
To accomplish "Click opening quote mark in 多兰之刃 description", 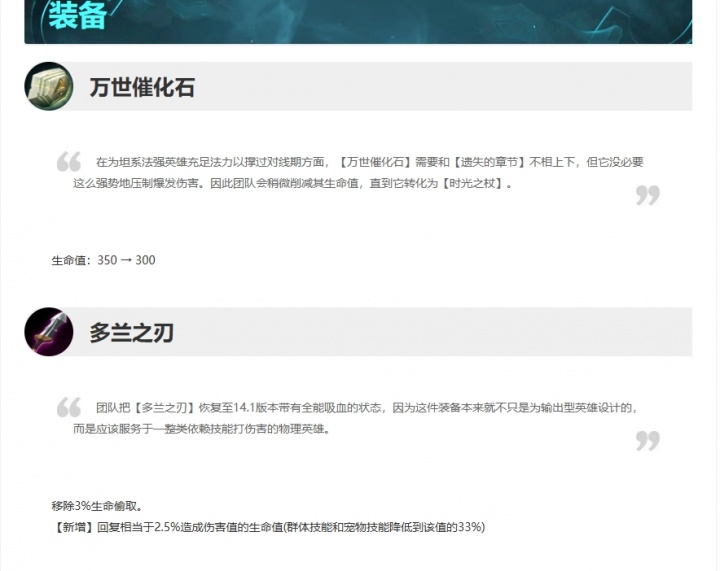I will click(x=68, y=407).
